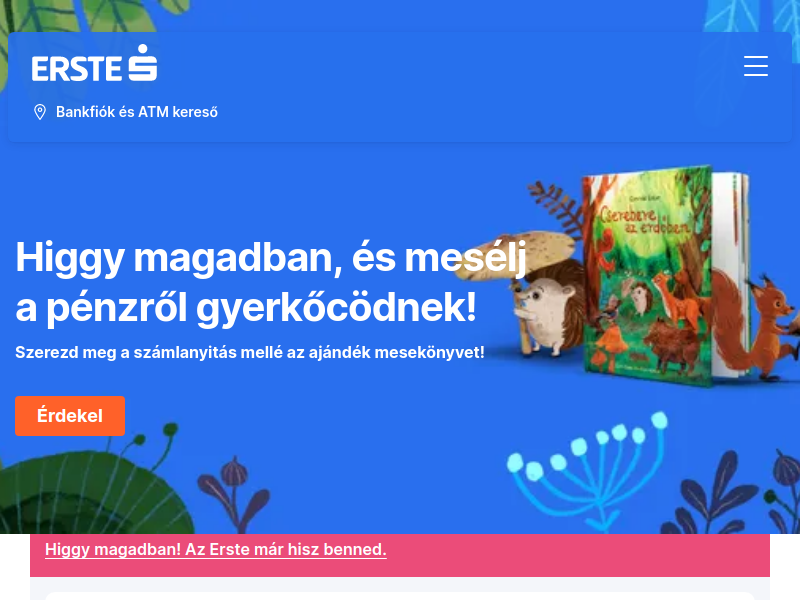This screenshot has height=600, width=800.
Task: Click the Erste S symbol logo
Action: click(142, 62)
